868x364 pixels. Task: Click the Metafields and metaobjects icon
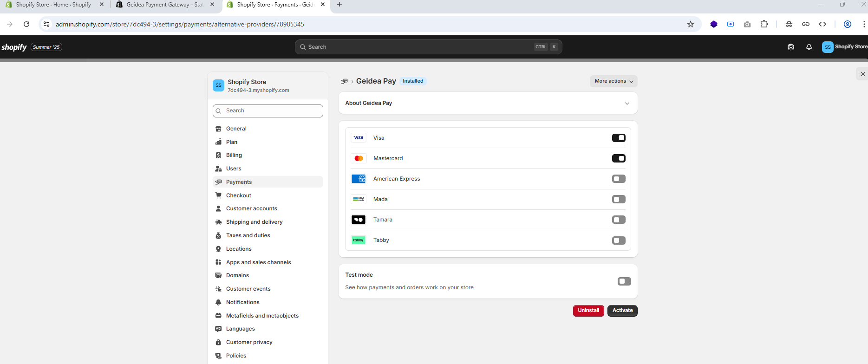coord(218,316)
